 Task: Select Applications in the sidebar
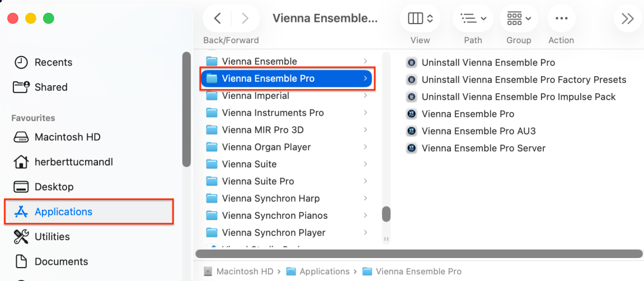click(x=63, y=212)
